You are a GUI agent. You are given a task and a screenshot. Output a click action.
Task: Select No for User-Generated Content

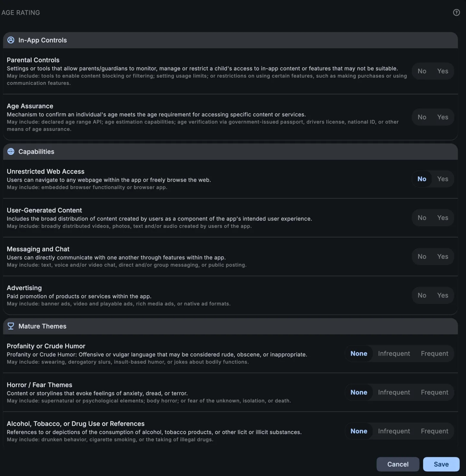tap(422, 218)
